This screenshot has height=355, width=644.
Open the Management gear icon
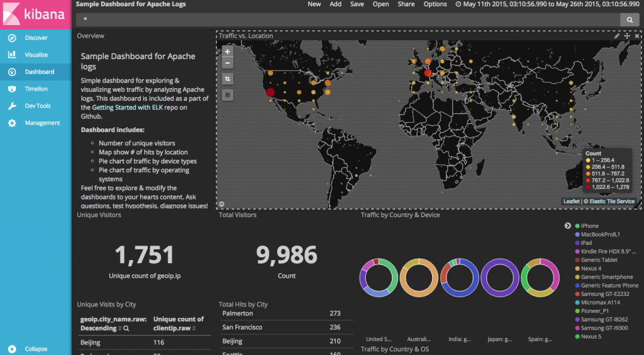click(12, 123)
